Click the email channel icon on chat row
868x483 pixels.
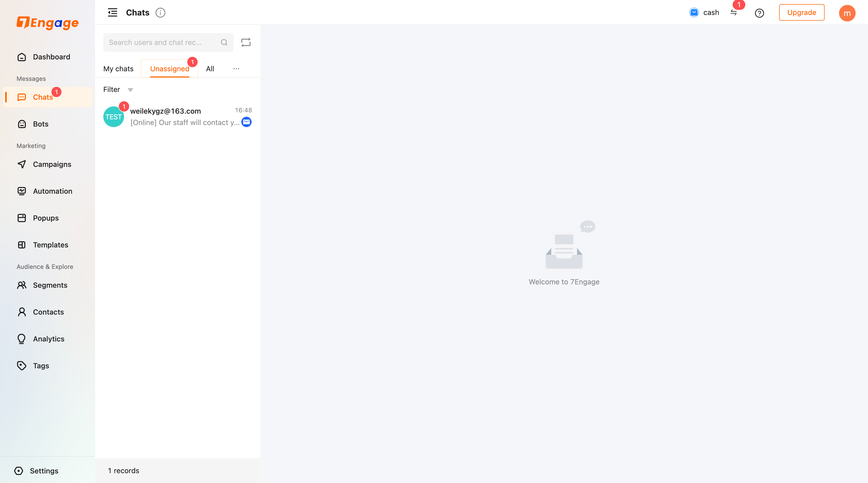tap(247, 122)
